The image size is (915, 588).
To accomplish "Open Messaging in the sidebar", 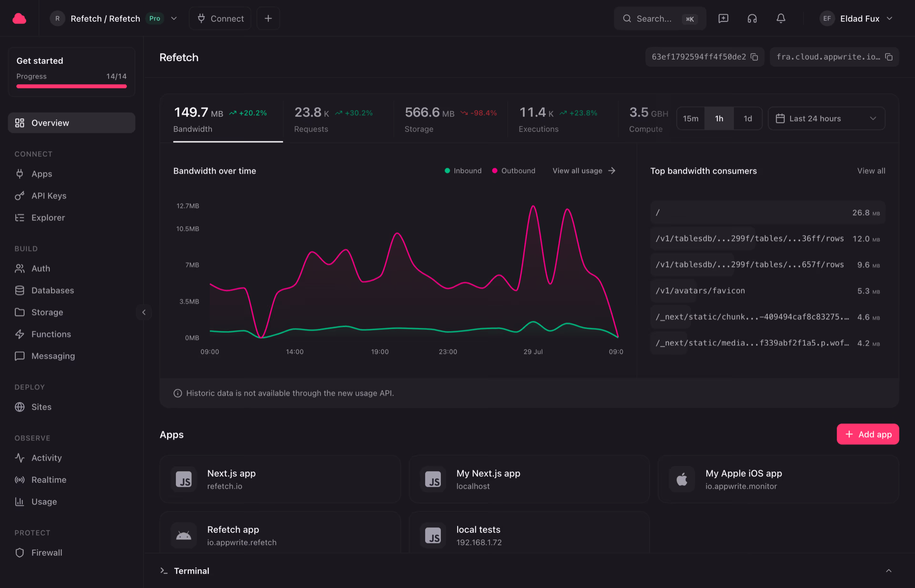I will tap(71, 356).
